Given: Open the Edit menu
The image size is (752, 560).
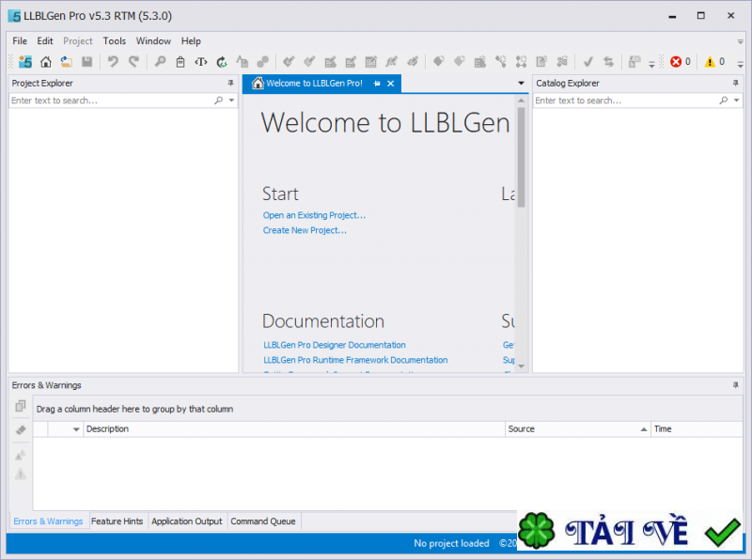Looking at the screenshot, I should click(x=45, y=40).
